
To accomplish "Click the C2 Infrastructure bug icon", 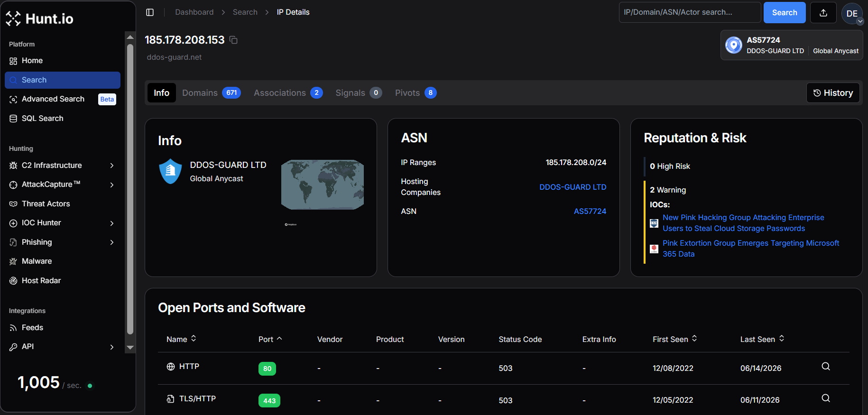I will [13, 166].
